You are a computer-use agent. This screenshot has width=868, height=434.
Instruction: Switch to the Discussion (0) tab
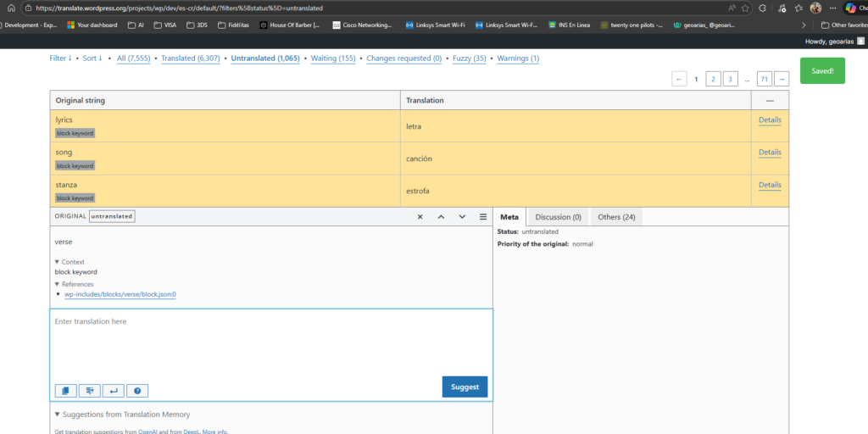click(558, 217)
